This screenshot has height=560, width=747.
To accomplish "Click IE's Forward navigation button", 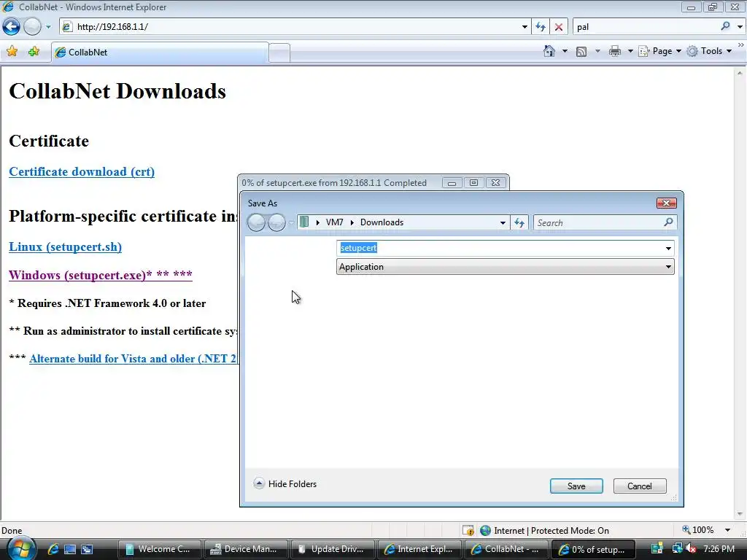I will (x=32, y=27).
